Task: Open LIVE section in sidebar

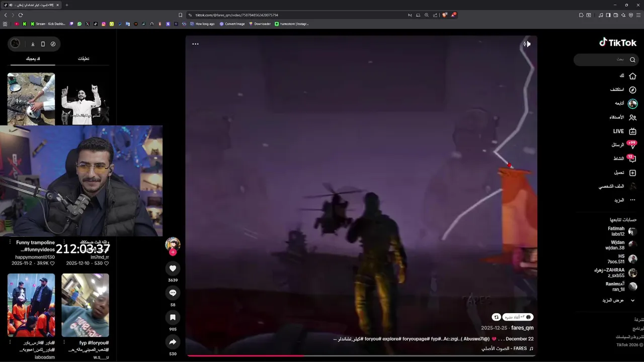Action: tap(624, 131)
